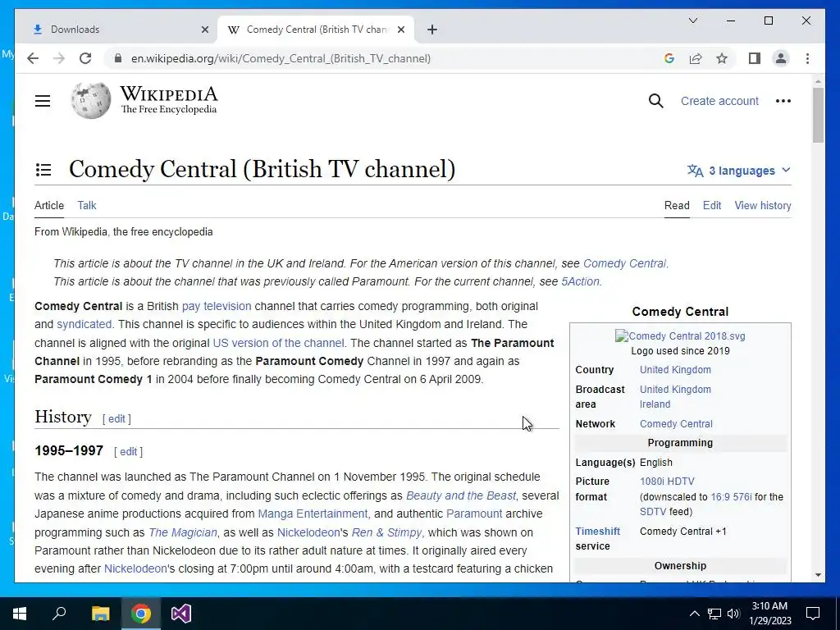Close the Downloads tab

point(204,30)
